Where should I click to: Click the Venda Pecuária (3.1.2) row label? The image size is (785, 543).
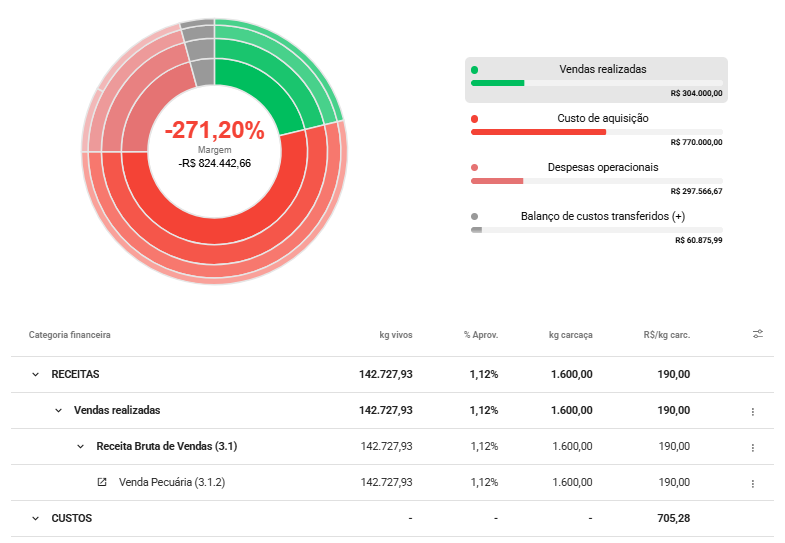tap(172, 482)
